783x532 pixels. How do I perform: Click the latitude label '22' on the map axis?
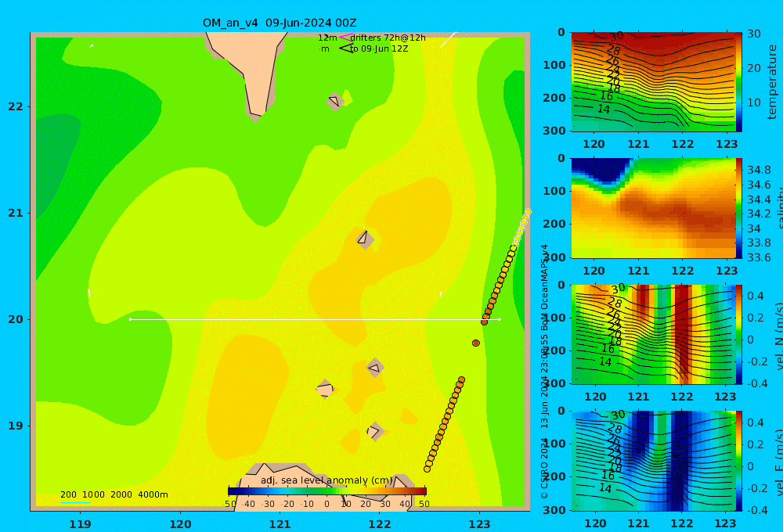click(16, 106)
